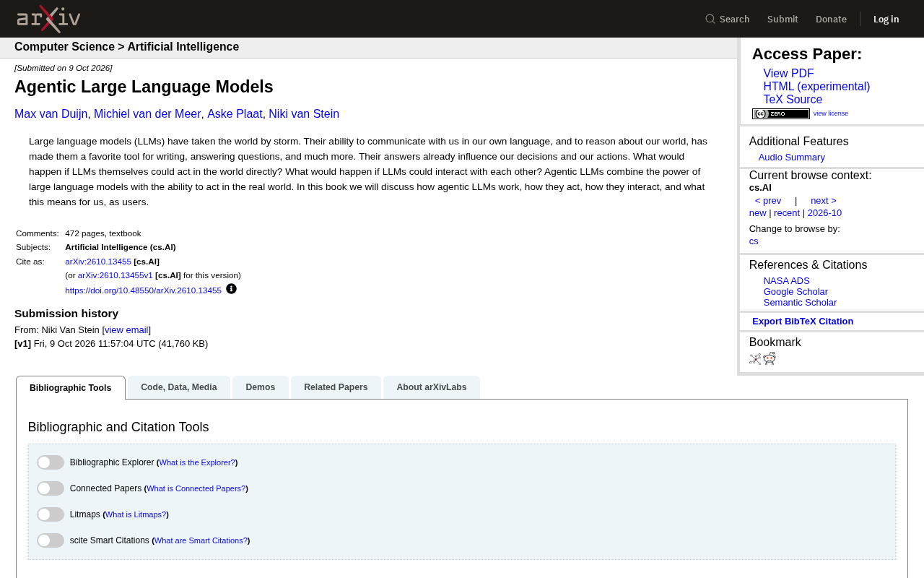Image resolution: width=924 pixels, height=578 pixels.
Task: Open NASA ADS references
Action: [x=787, y=281]
